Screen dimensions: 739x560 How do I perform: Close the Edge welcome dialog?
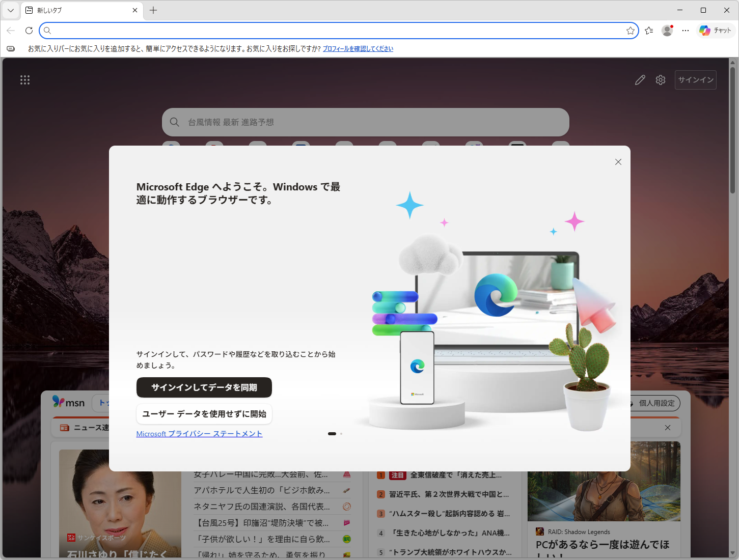[x=618, y=162]
